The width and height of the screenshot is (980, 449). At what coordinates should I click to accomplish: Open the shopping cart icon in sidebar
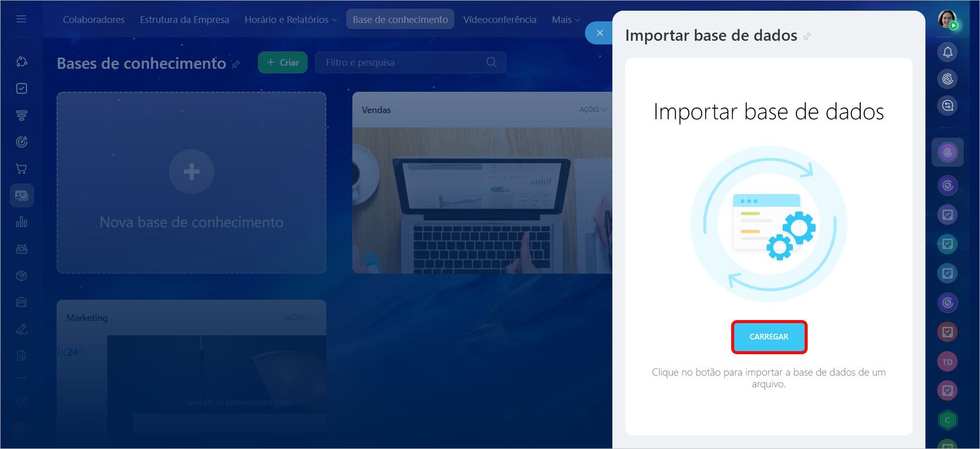point(21,169)
